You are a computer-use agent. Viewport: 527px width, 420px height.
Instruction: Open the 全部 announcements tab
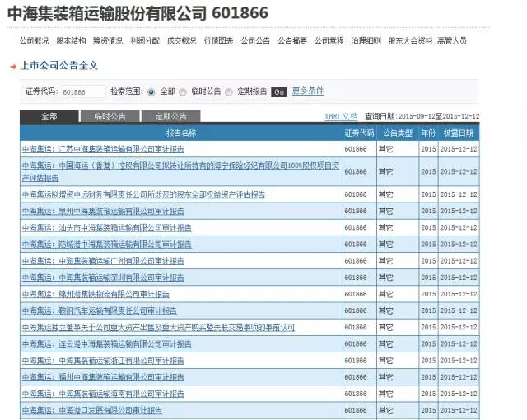(49, 117)
